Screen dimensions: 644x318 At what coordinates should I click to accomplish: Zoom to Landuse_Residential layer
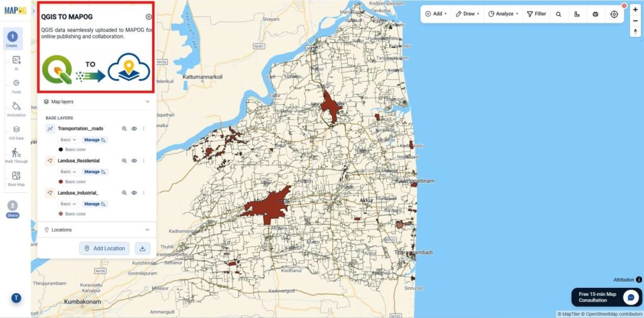tap(124, 160)
